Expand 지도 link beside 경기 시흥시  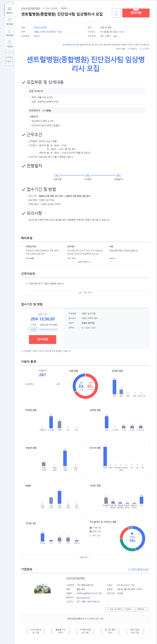coord(116,36)
